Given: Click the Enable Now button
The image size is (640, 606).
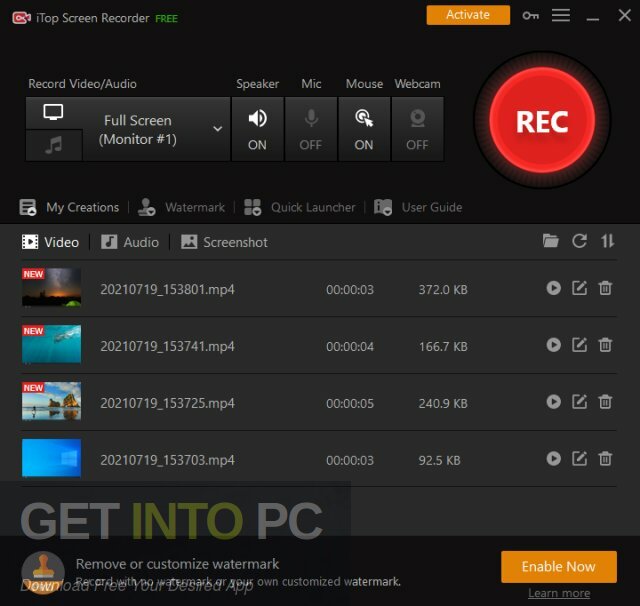Looking at the screenshot, I should 559,566.
